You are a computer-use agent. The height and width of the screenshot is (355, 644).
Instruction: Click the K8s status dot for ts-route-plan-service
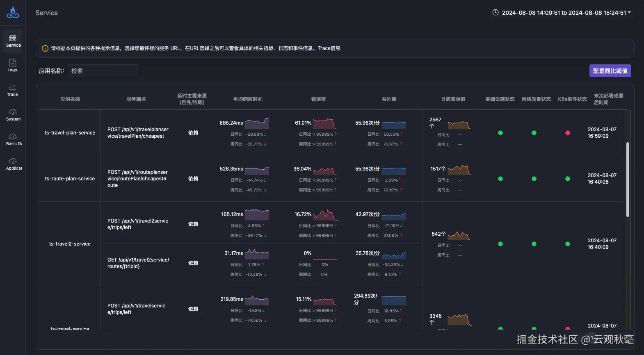coord(568,179)
